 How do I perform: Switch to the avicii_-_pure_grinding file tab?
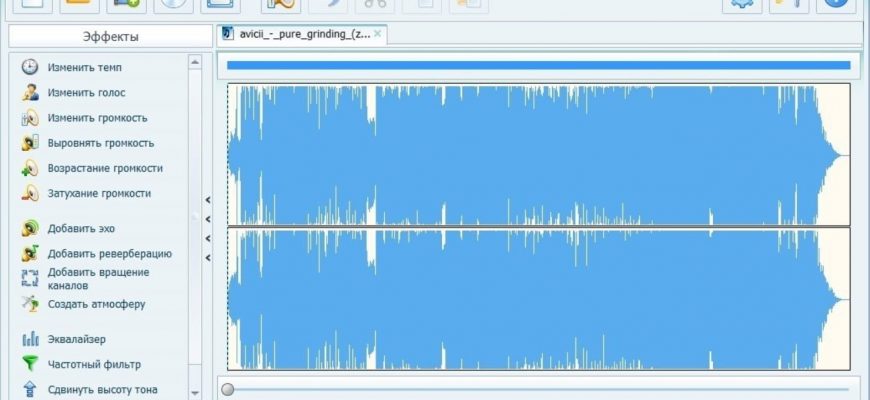[x=302, y=34]
